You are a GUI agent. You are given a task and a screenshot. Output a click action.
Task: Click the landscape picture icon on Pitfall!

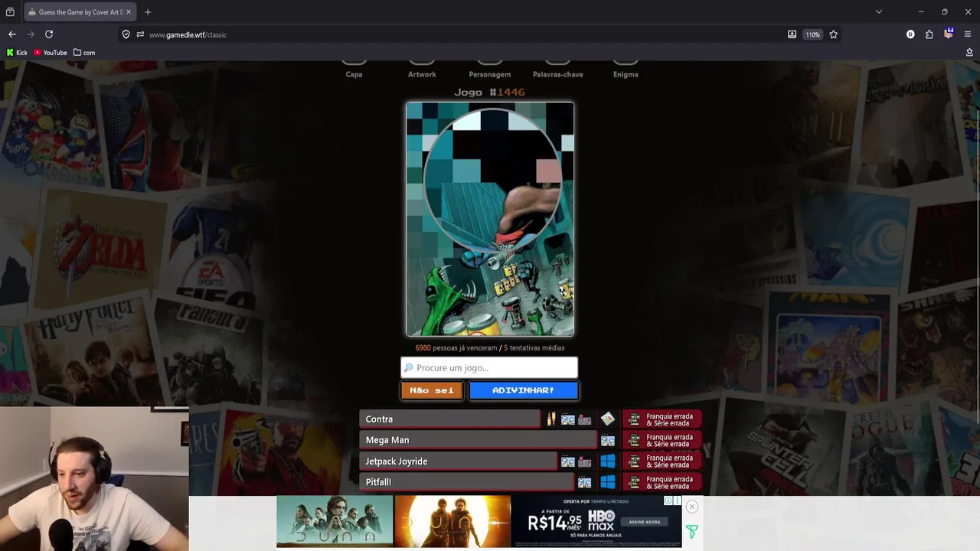(585, 483)
